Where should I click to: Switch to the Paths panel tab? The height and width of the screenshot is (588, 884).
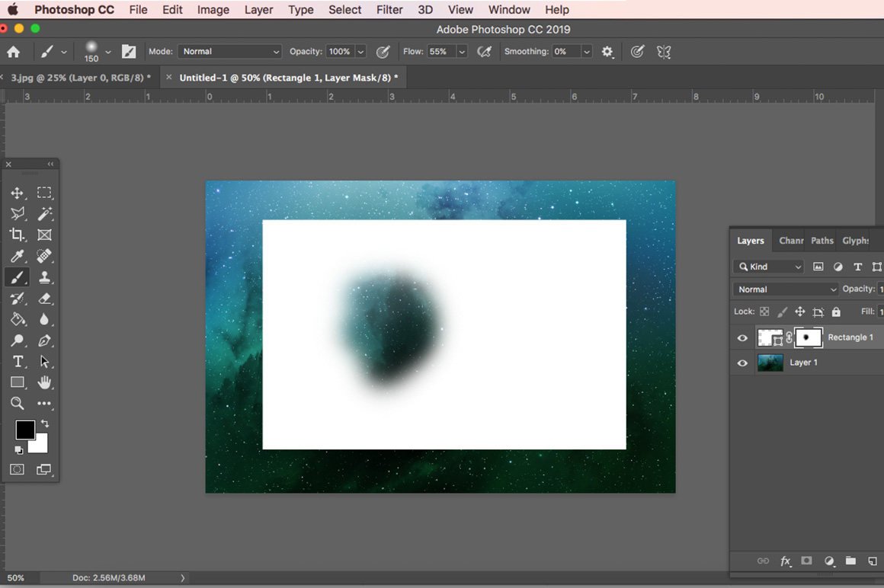click(822, 241)
